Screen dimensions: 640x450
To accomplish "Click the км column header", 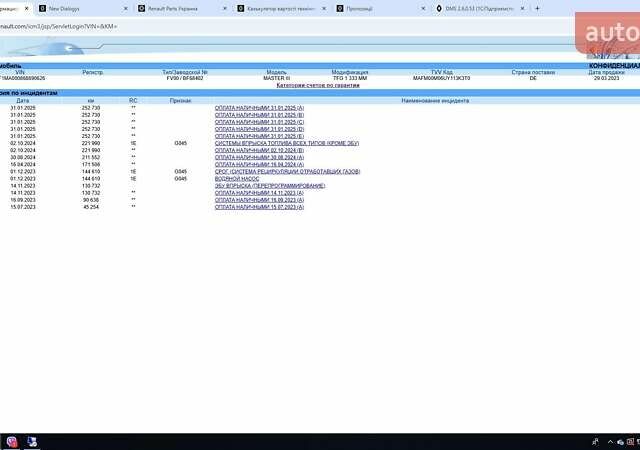I will [91, 100].
